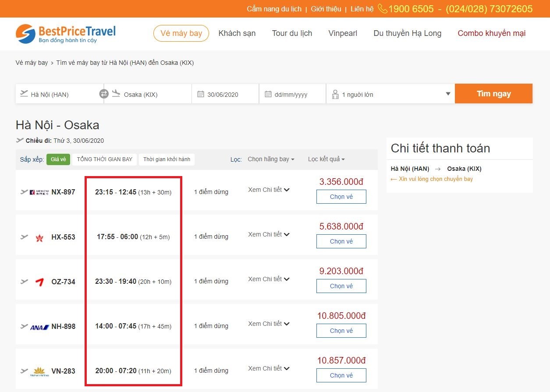This screenshot has height=392, width=550.
Task: Click the Vietnam Airlines logo on VN-283
Action: point(39,370)
